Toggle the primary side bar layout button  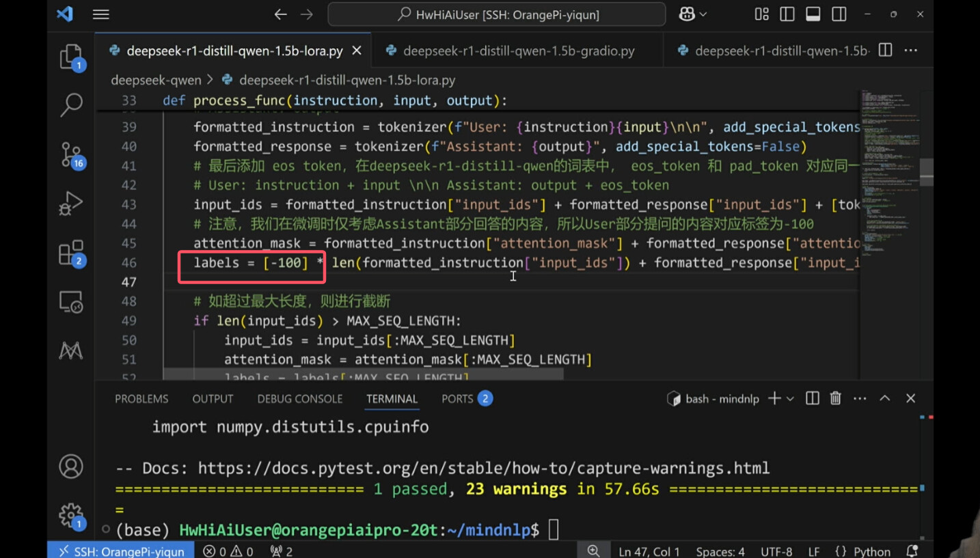tap(787, 14)
